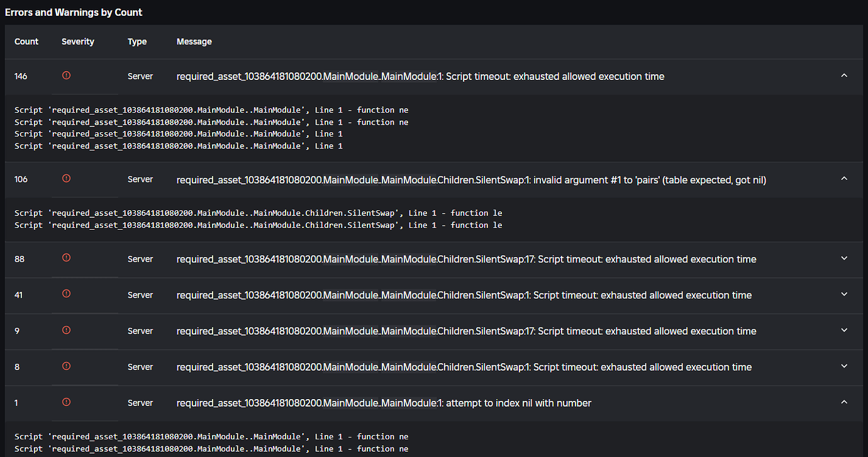Click the error severity icon in the 41-count row

67,294
